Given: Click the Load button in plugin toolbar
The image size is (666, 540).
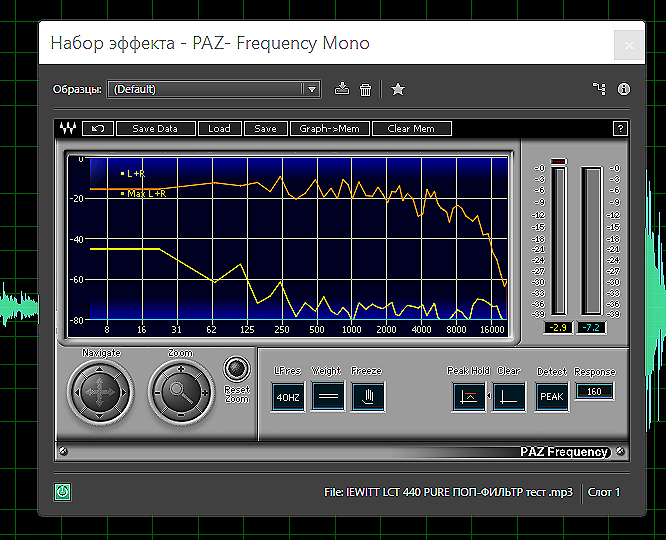Looking at the screenshot, I should point(219,128).
